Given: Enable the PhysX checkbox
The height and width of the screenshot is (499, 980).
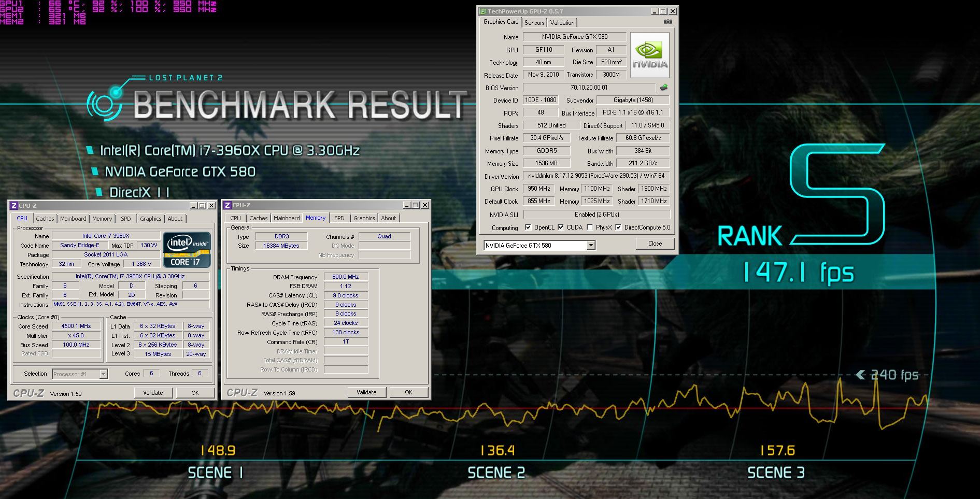Looking at the screenshot, I should (x=590, y=227).
